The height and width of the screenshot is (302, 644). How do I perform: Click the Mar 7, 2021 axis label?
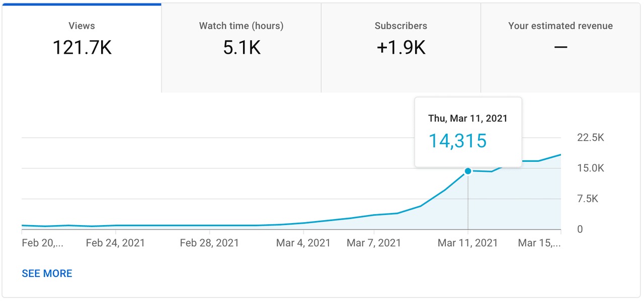point(374,243)
